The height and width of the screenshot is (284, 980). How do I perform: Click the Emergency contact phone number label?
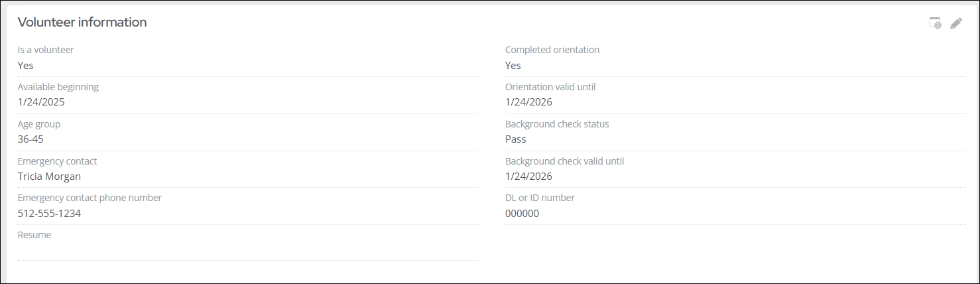coord(90,198)
